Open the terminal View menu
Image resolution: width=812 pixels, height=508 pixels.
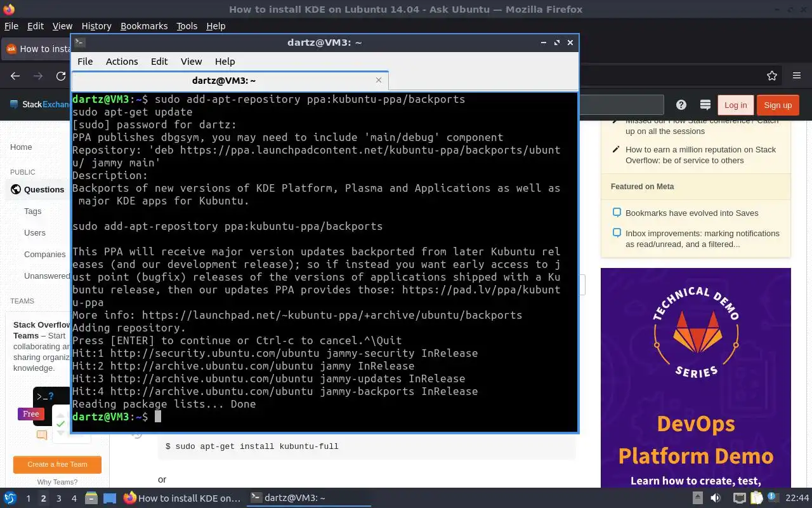click(191, 62)
